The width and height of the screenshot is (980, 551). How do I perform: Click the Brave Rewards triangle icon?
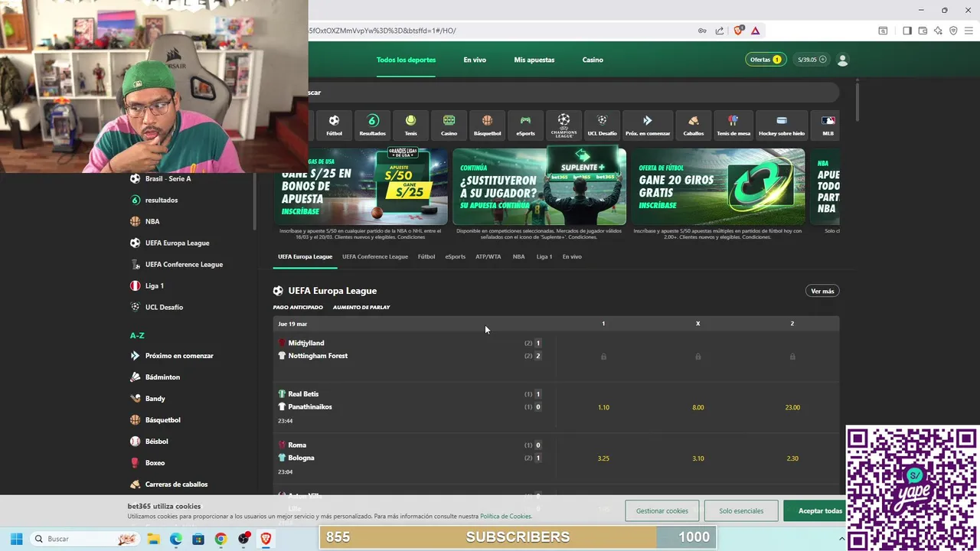[x=755, y=31]
